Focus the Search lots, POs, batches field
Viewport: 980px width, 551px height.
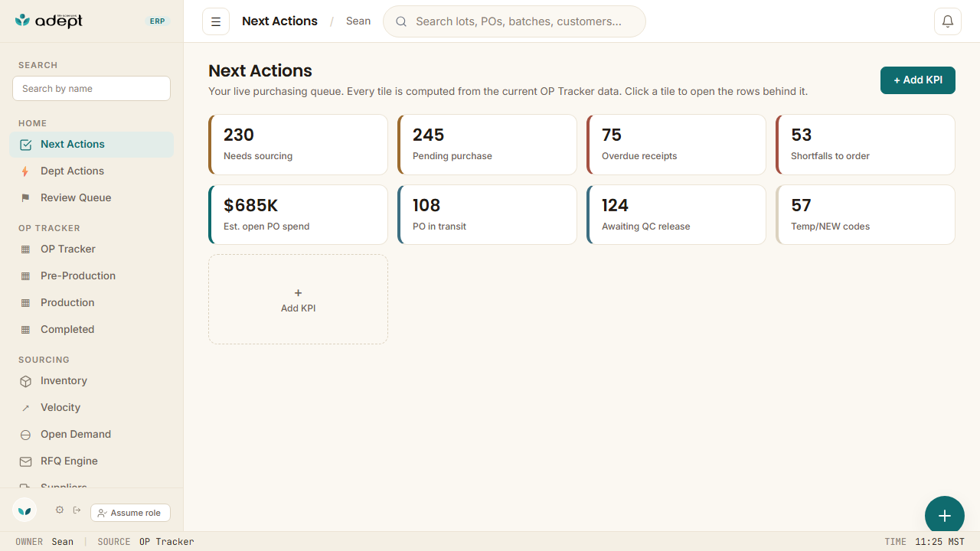pos(514,21)
